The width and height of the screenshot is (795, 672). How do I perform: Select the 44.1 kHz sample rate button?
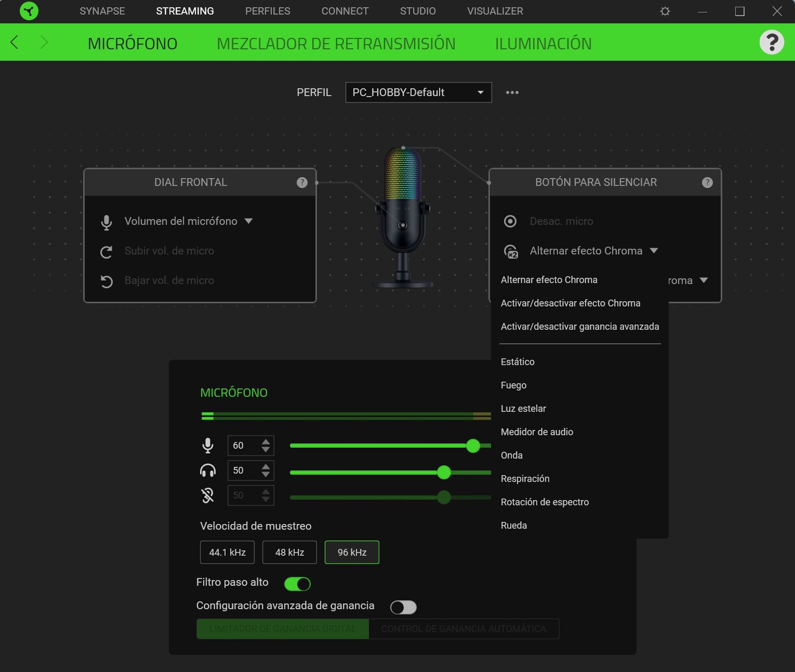click(x=227, y=552)
